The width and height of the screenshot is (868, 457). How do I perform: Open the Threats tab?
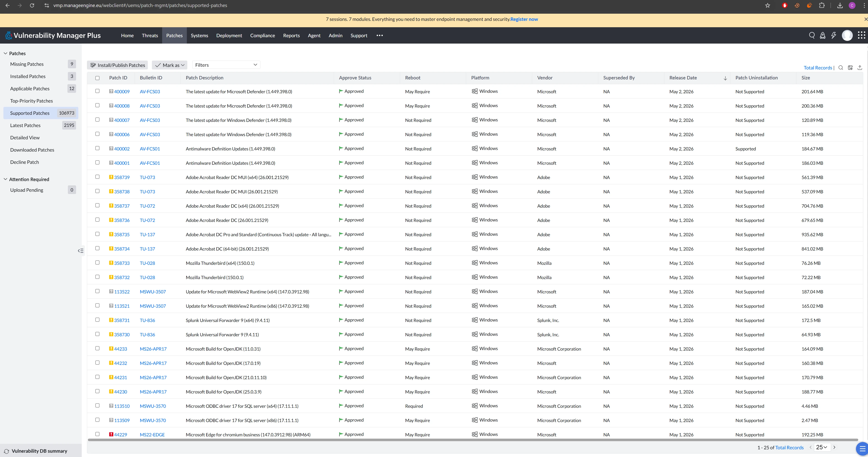[x=150, y=35]
